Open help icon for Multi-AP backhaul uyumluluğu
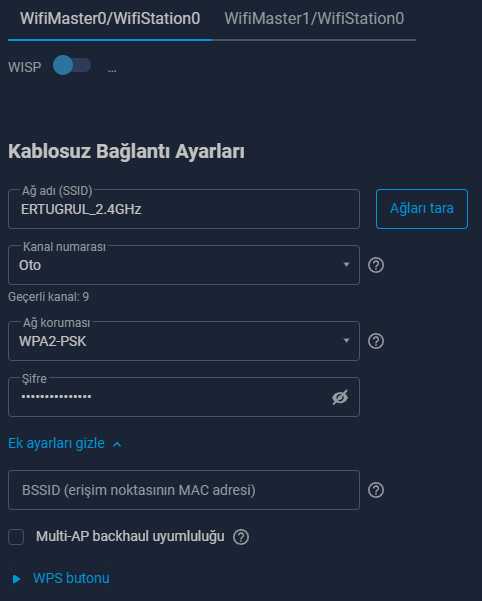 (x=241, y=537)
